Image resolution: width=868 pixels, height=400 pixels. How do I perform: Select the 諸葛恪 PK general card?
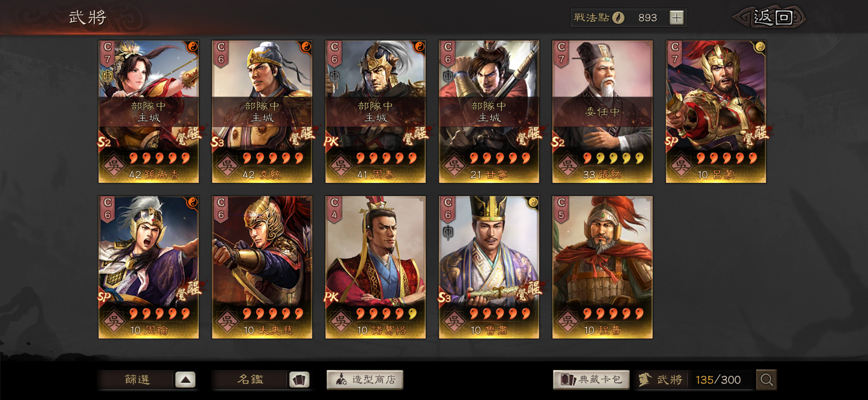[x=375, y=267]
